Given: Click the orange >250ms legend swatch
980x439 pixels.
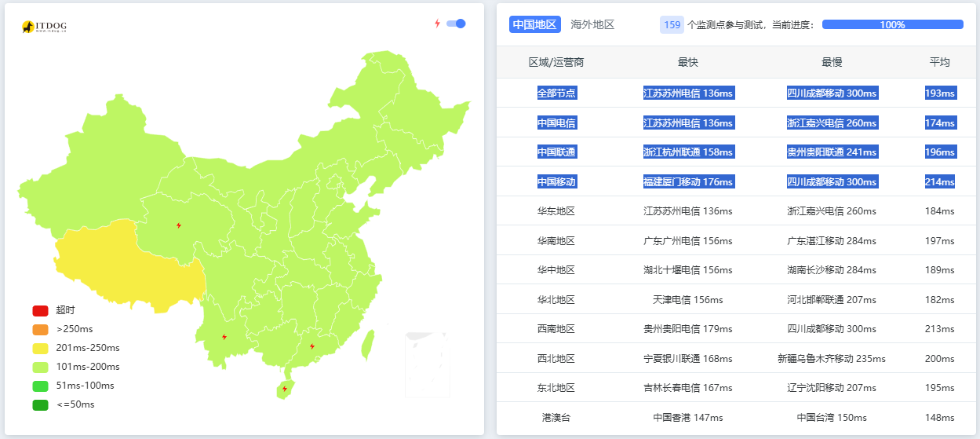Looking at the screenshot, I should pyautogui.click(x=40, y=329).
